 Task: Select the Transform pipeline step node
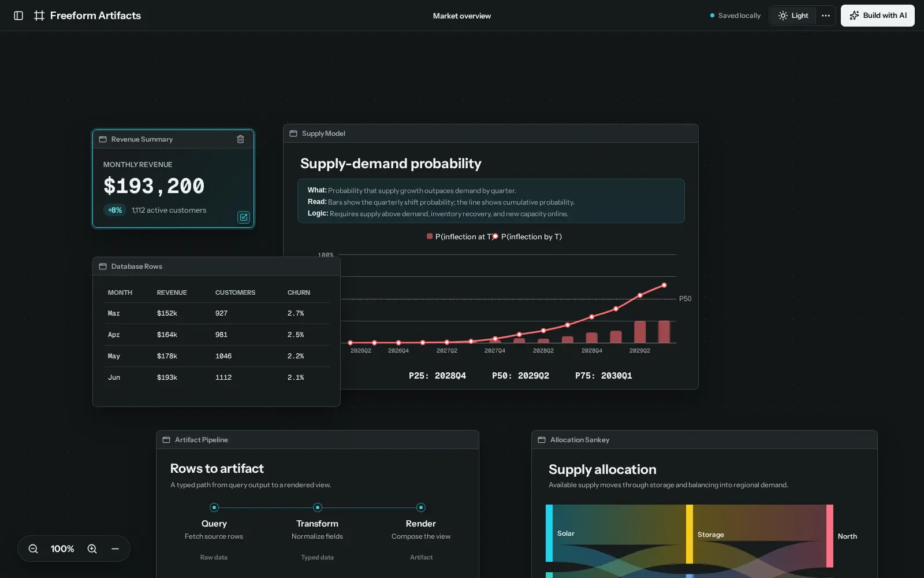click(318, 507)
